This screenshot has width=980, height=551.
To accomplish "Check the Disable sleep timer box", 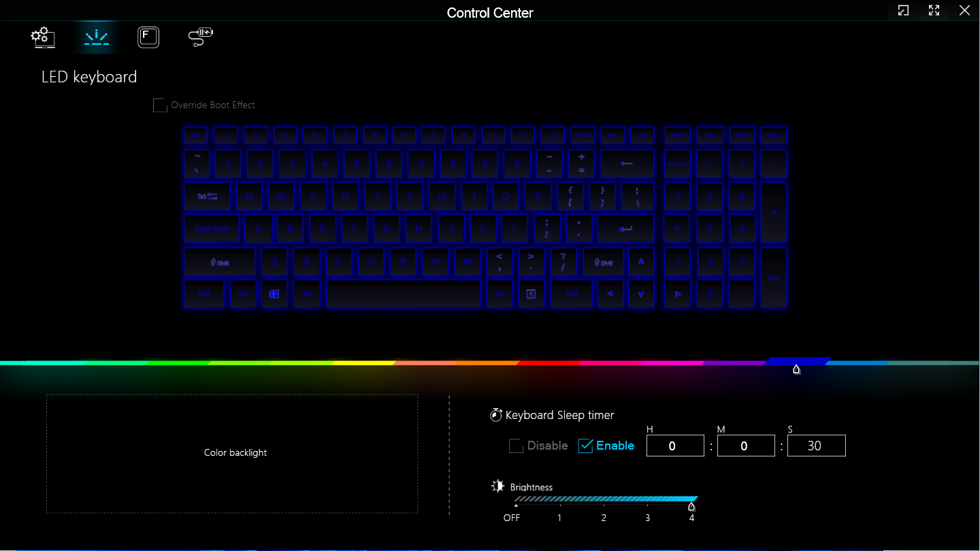I will 516,446.
